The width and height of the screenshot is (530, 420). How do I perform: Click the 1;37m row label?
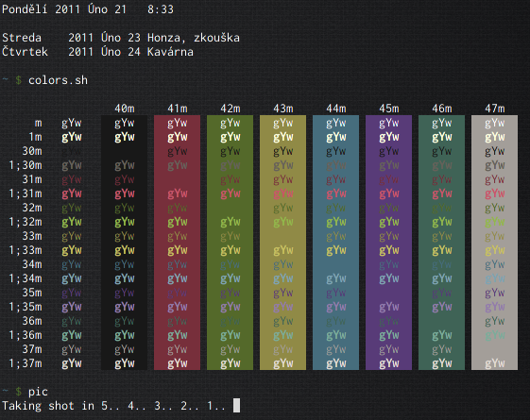click(x=26, y=363)
